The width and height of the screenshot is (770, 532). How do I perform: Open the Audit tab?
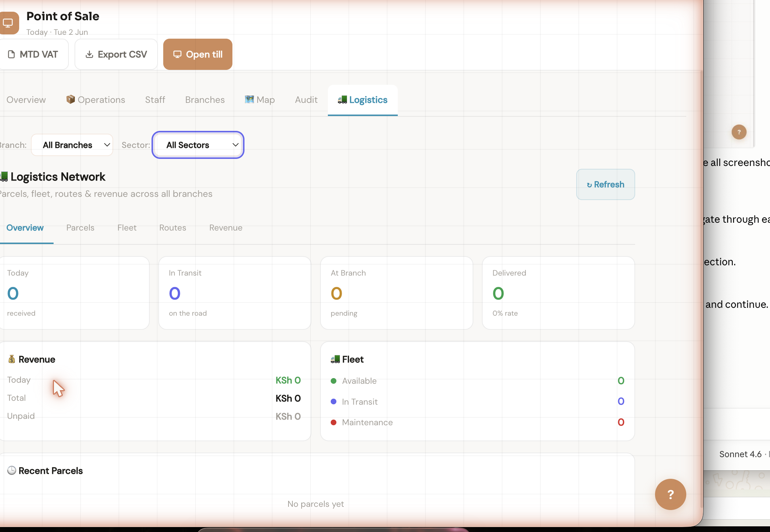pos(306,100)
